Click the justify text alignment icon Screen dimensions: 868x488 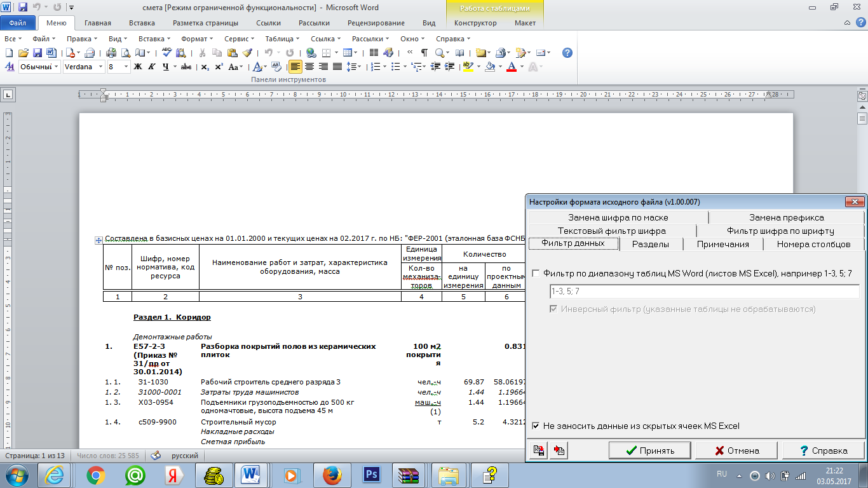point(337,67)
